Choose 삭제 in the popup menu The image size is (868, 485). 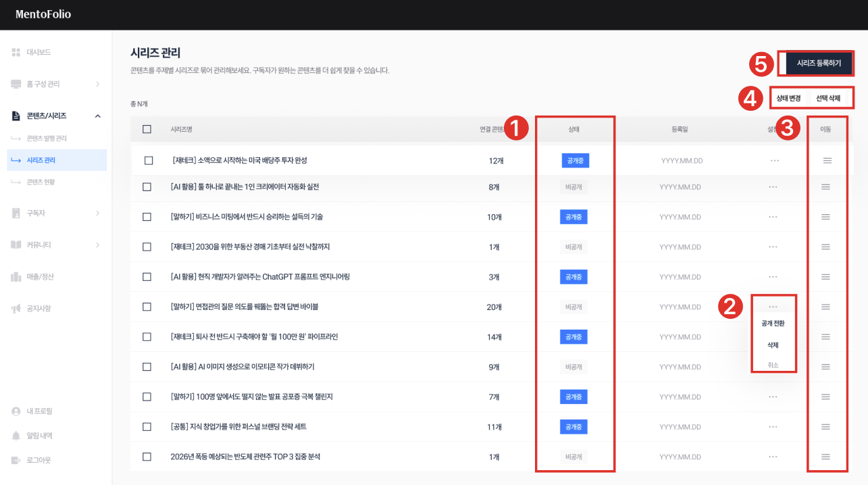(773, 344)
